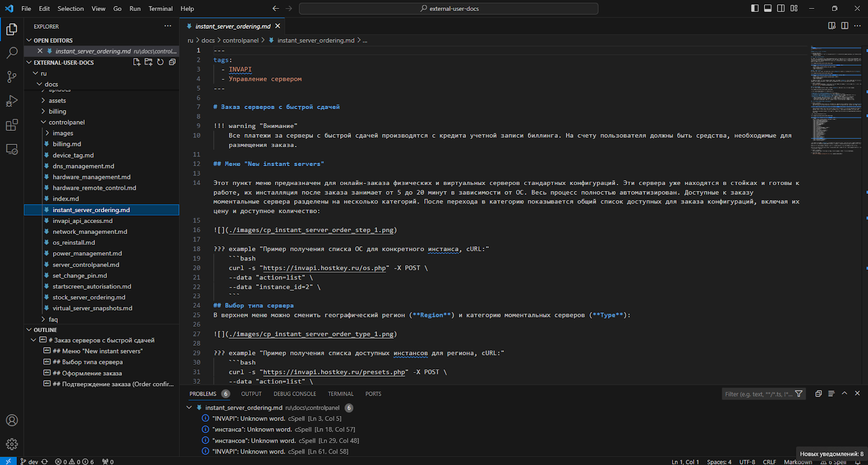Toggle bottom panel visibility in title bar
868x465 pixels.
tap(768, 8)
